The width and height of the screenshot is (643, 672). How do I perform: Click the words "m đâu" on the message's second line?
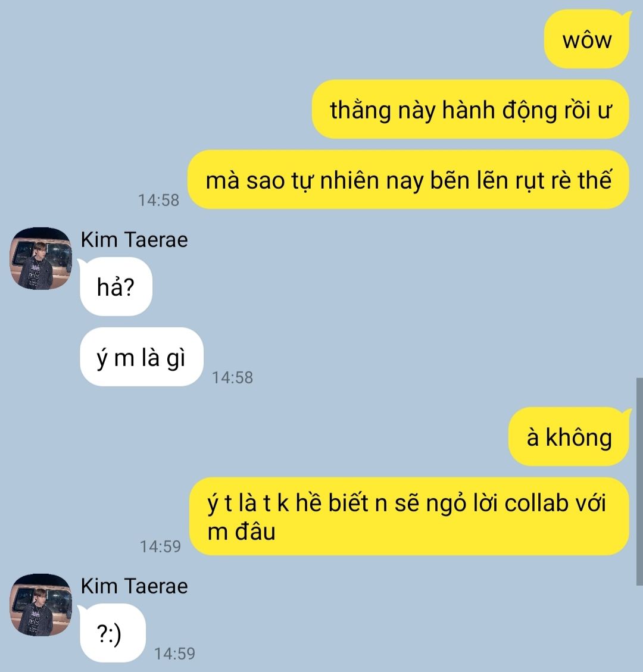[x=241, y=532]
